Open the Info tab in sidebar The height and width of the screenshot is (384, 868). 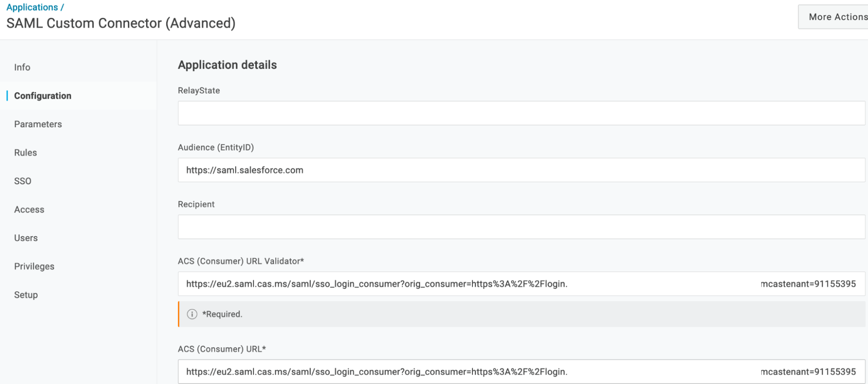click(22, 67)
